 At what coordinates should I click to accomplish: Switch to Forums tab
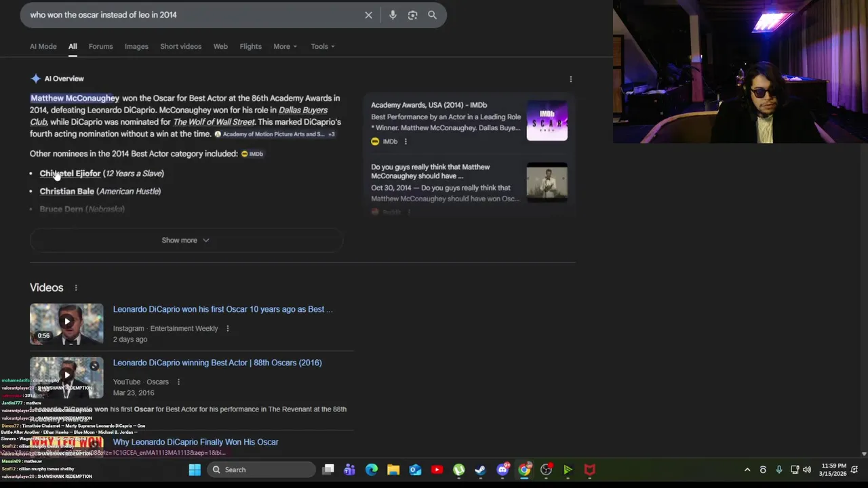pyautogui.click(x=100, y=47)
